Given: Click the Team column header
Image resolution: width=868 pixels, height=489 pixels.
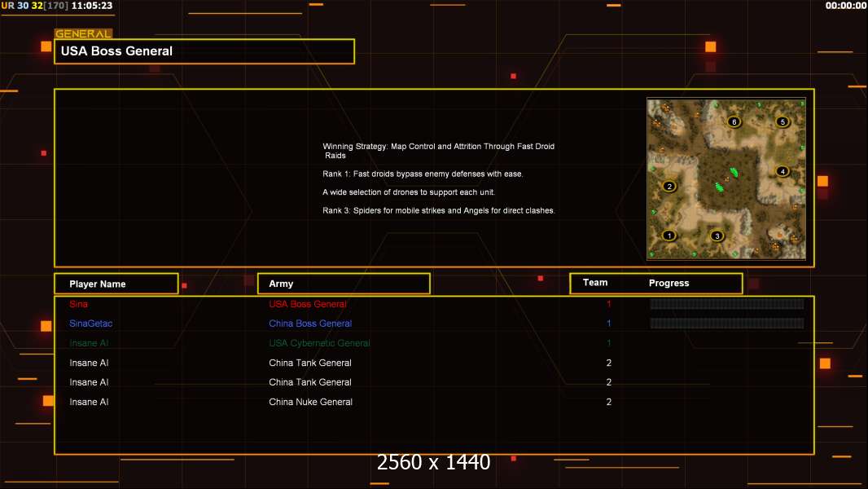Looking at the screenshot, I should tap(595, 283).
